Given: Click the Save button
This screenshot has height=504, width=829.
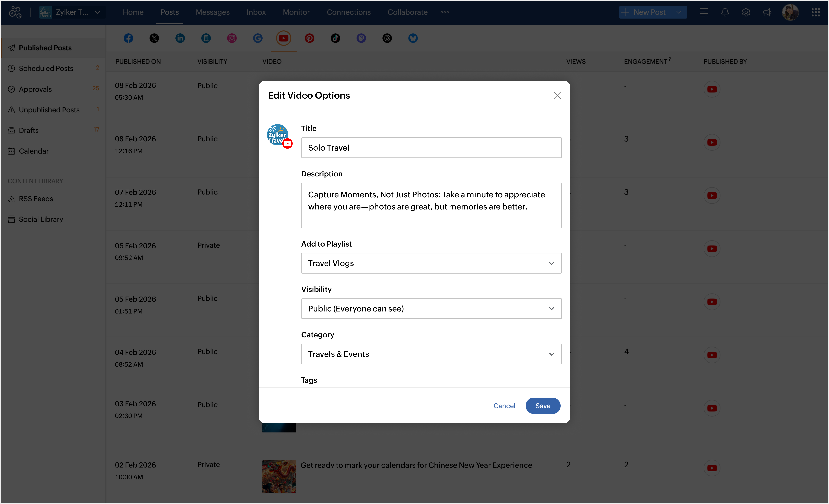Looking at the screenshot, I should pyautogui.click(x=543, y=406).
